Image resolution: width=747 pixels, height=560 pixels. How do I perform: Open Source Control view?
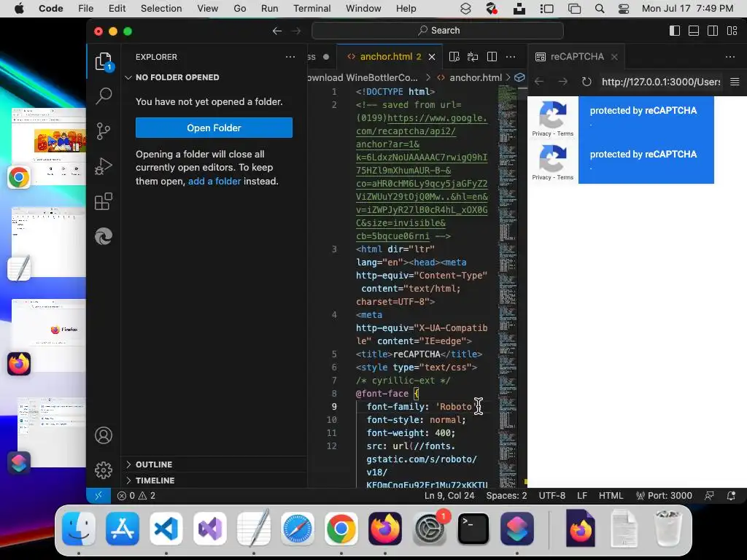tap(104, 131)
